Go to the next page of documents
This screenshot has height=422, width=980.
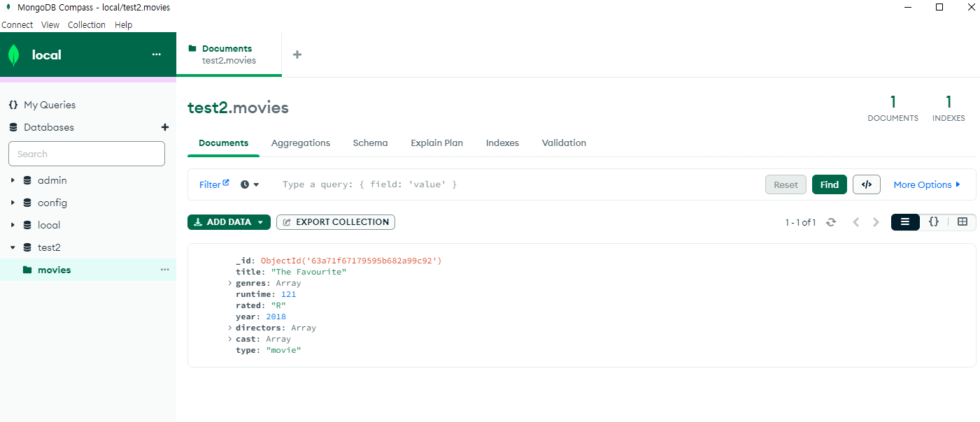point(876,222)
